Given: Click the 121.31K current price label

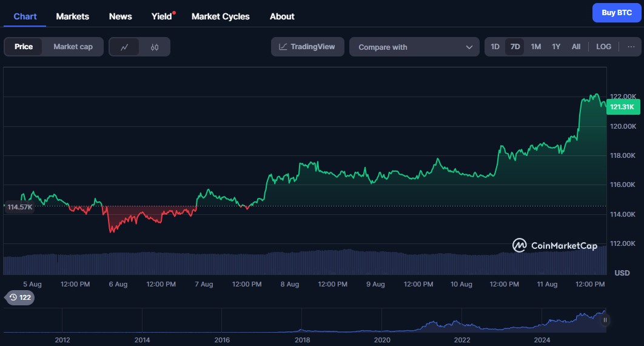Looking at the screenshot, I should (622, 107).
